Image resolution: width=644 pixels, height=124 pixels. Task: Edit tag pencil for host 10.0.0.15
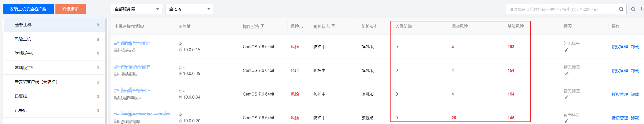[566, 50]
